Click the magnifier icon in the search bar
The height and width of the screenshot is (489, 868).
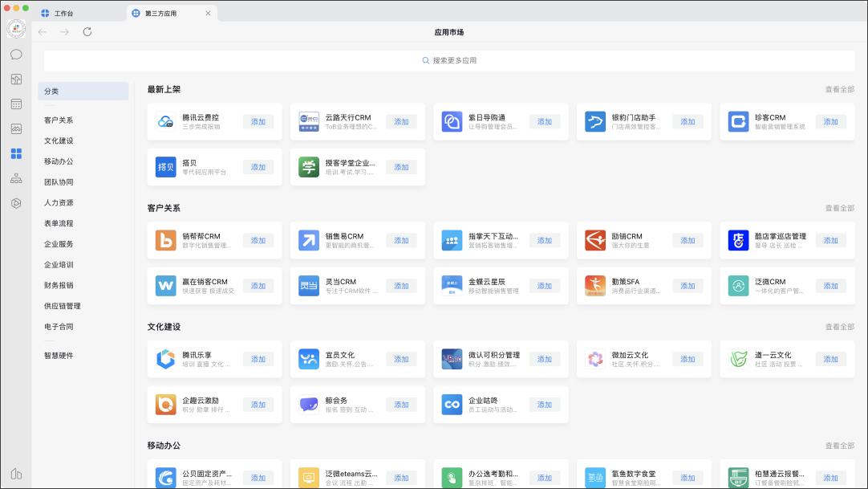(x=425, y=59)
